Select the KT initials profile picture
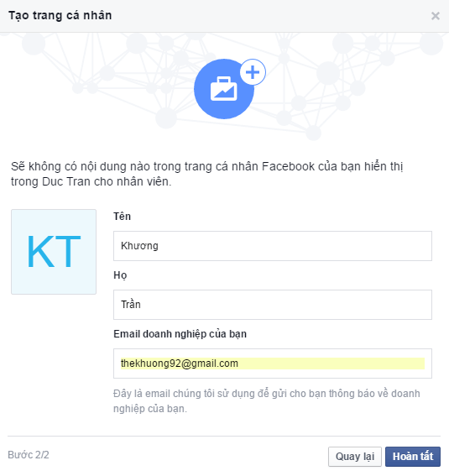Viewport: 449px width, 476px height. coord(54,252)
